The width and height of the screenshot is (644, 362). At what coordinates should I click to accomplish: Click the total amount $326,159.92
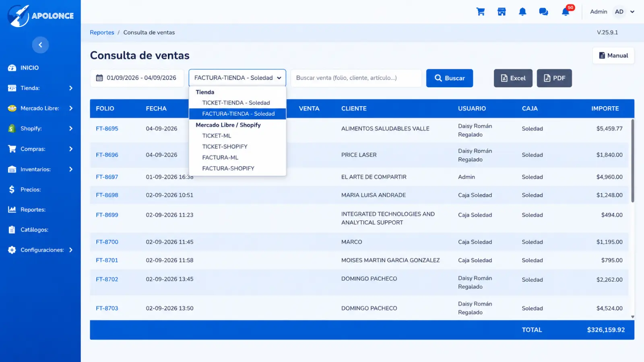pos(606,330)
